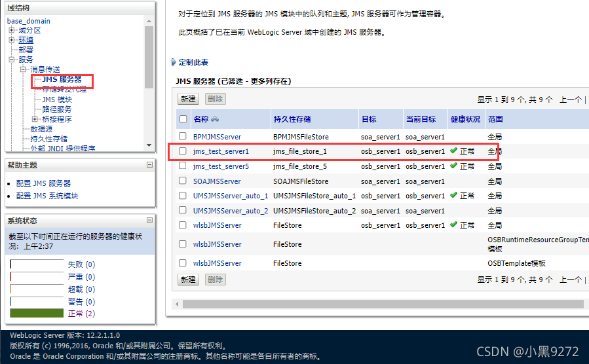Click the 警告 (0) status link

pyautogui.click(x=81, y=301)
